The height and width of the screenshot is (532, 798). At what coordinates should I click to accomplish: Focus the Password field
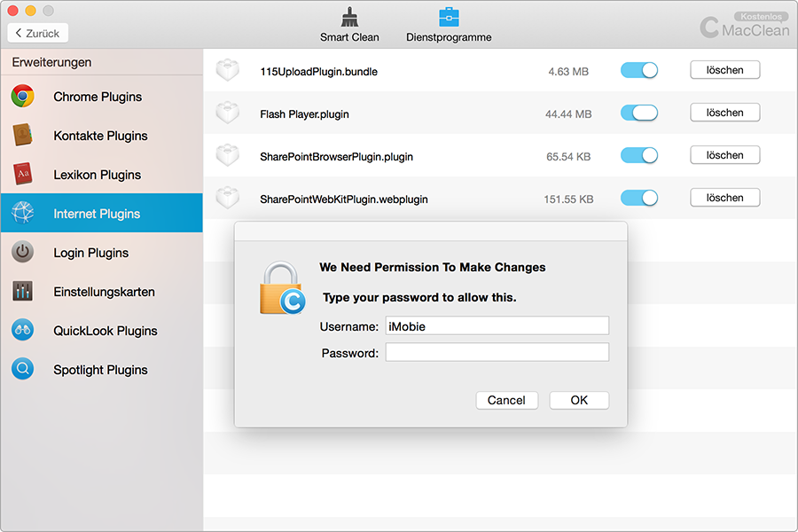tap(497, 352)
